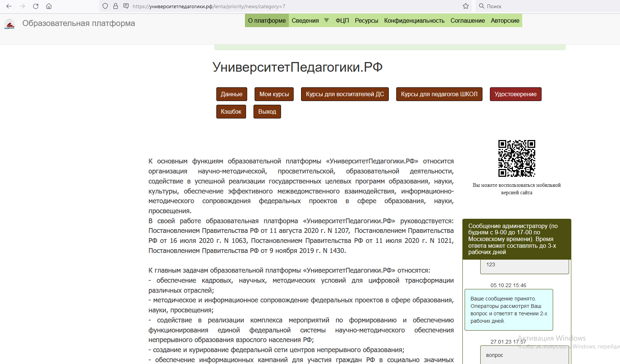Reload the page with the refresh icon

36,6
